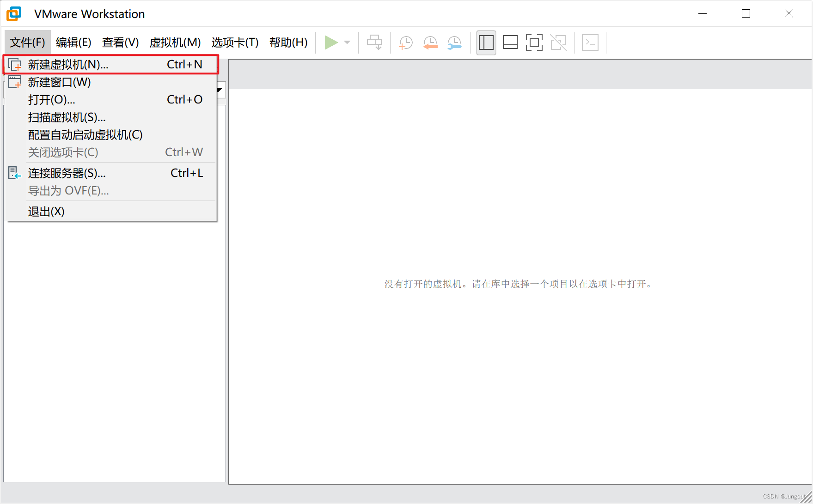Open the 帮助(H) menu

click(x=288, y=43)
